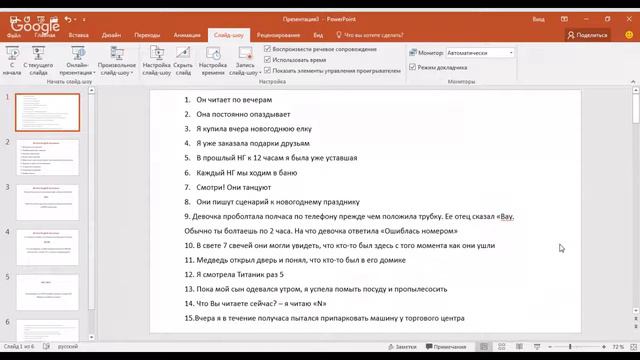Click text 'Смотри! Они танцуют'
The image size is (640, 360).
[x=233, y=187]
